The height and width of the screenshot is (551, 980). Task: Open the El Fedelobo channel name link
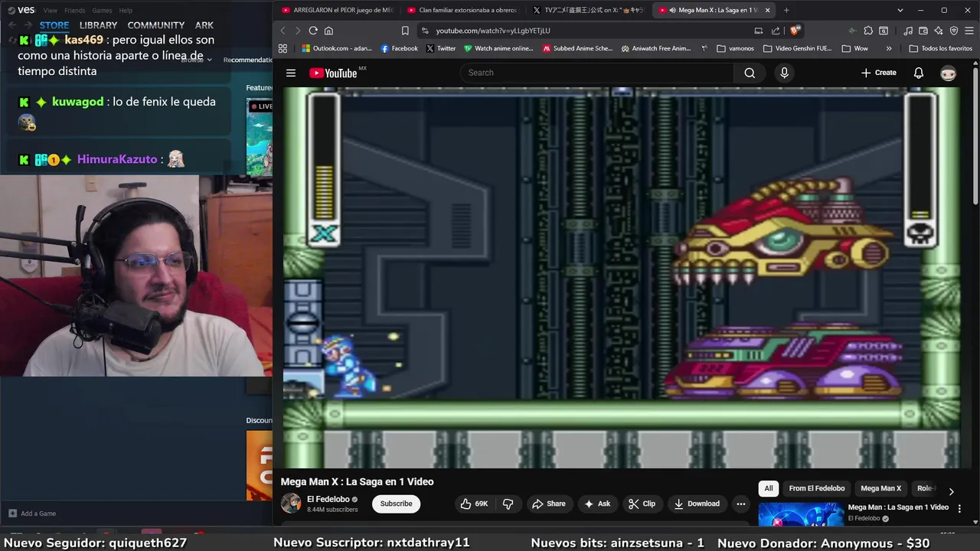(x=328, y=499)
